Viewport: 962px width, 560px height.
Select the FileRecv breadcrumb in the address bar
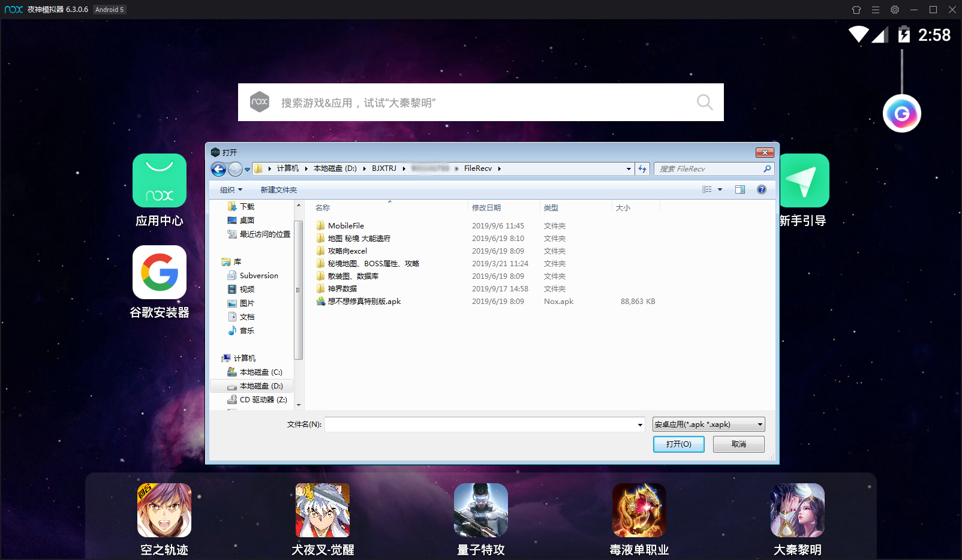pyautogui.click(x=478, y=168)
